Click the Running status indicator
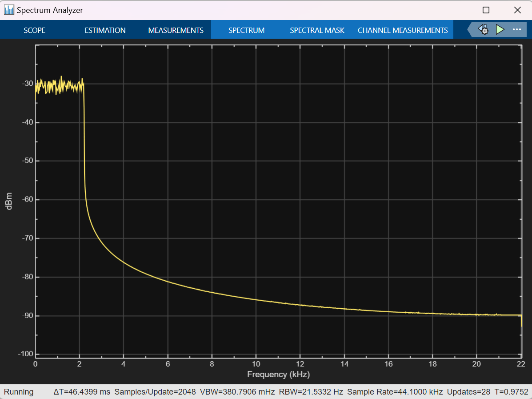532x399 pixels. click(19, 392)
